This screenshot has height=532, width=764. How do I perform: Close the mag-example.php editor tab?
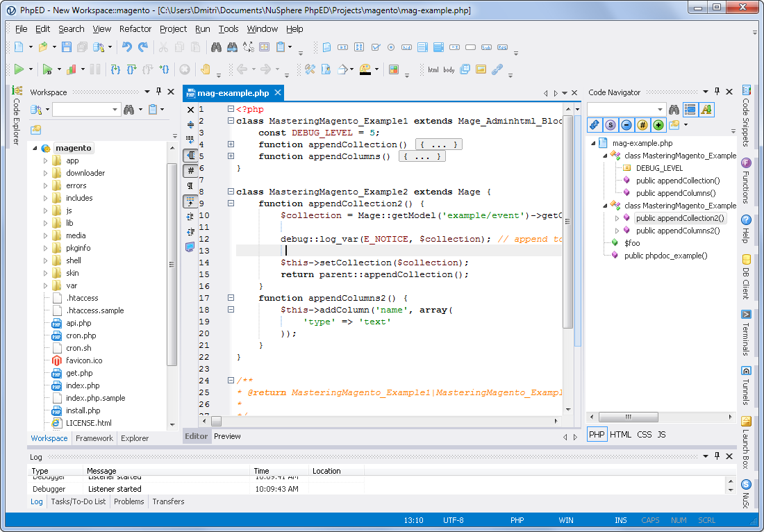278,92
